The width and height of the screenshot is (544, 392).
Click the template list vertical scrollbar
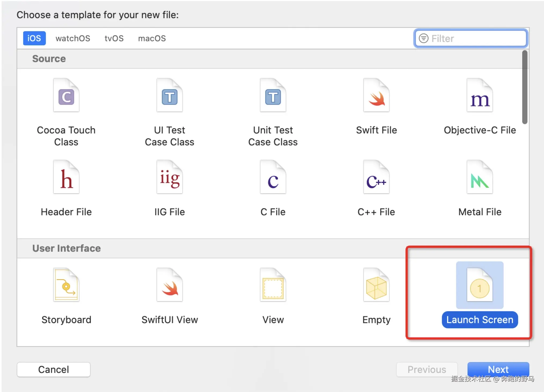click(x=525, y=87)
